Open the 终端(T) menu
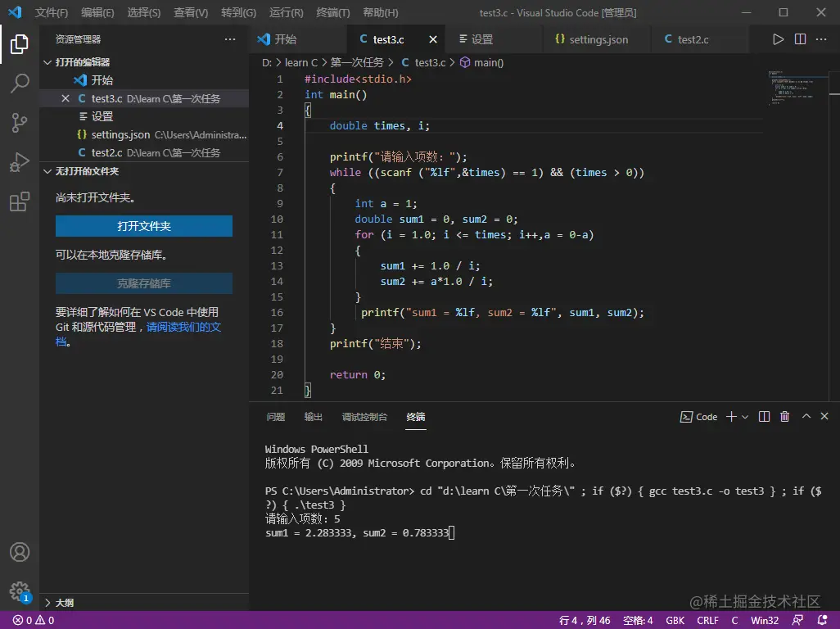This screenshot has width=840, height=629. click(x=332, y=13)
